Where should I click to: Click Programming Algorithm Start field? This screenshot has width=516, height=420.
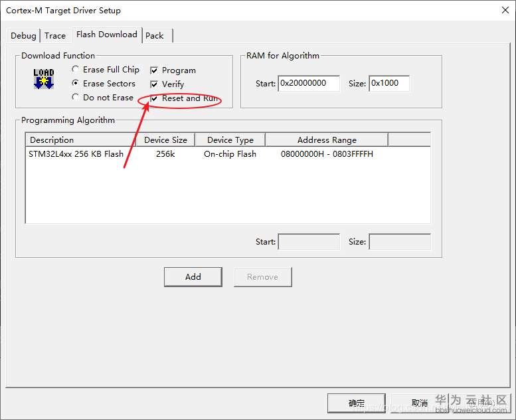click(x=309, y=241)
